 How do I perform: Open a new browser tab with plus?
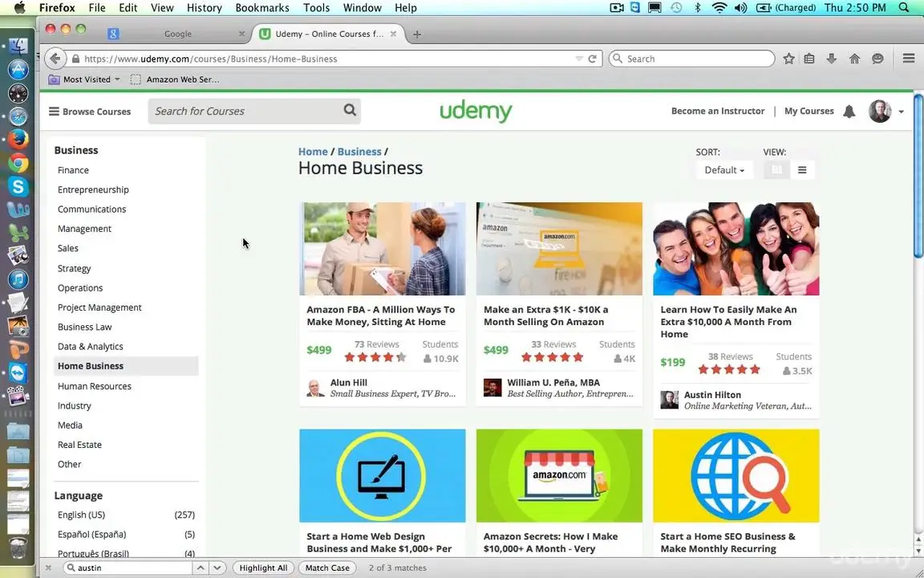[416, 35]
